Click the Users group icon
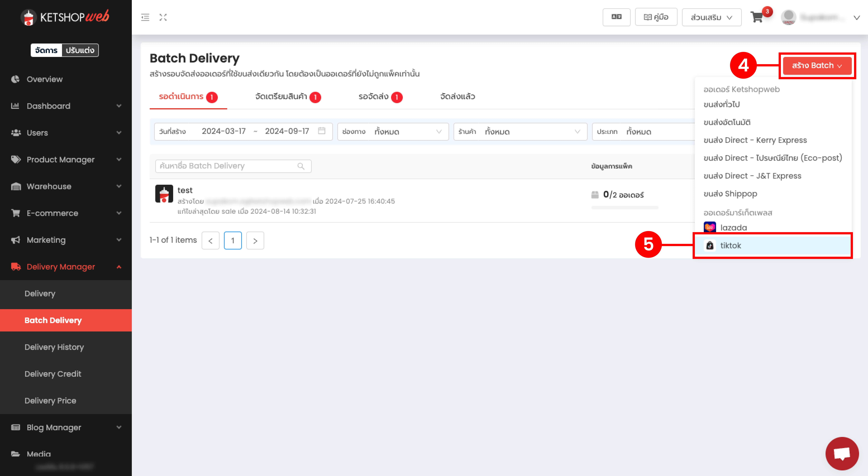 point(15,133)
